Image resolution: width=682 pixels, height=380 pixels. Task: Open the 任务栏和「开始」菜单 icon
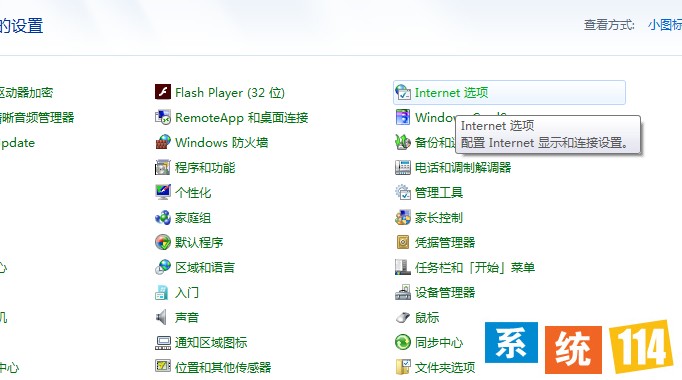tap(403, 267)
